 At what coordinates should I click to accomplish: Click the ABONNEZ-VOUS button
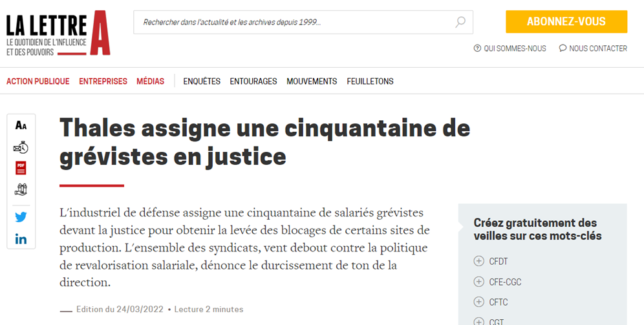[566, 22]
